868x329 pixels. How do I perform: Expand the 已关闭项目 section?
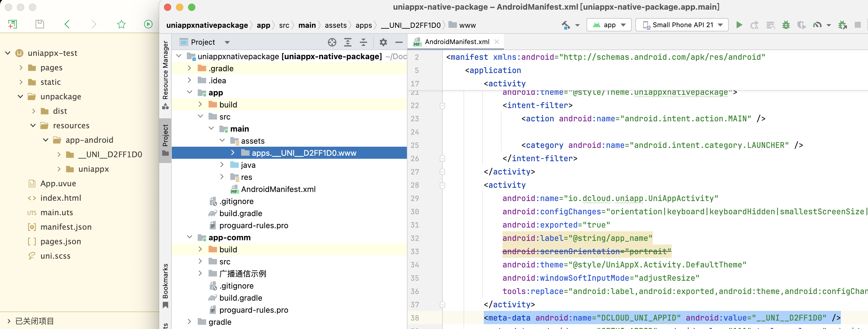[9, 321]
